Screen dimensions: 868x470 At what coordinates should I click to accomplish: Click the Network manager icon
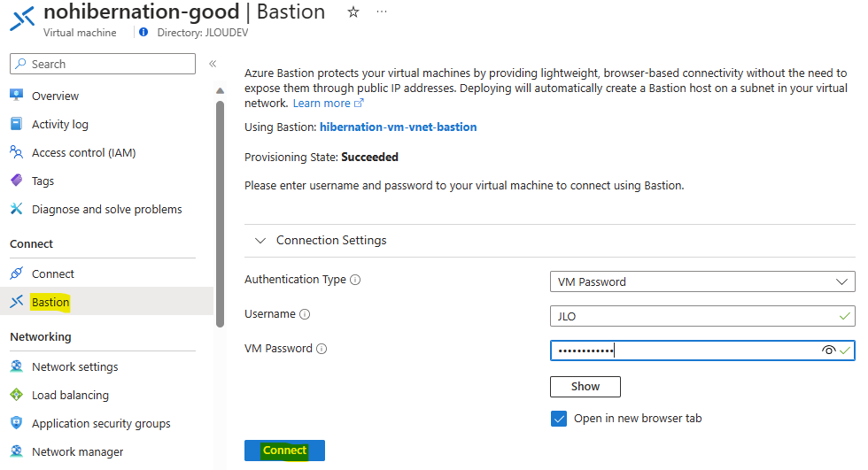pyautogui.click(x=17, y=451)
